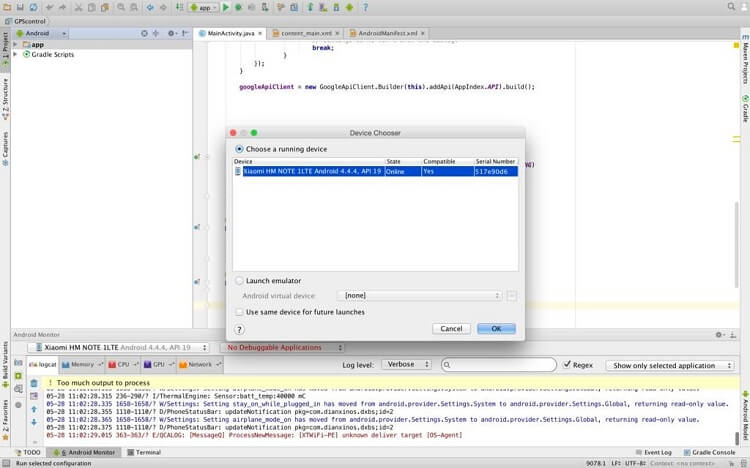
Task: Click the green Android Device Monitor icon
Action: coord(350,7)
